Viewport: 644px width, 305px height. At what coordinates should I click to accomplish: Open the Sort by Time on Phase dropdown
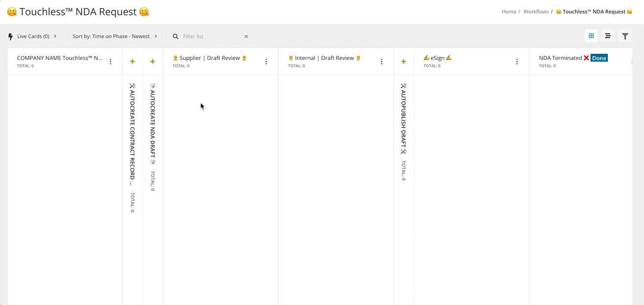pyautogui.click(x=115, y=36)
